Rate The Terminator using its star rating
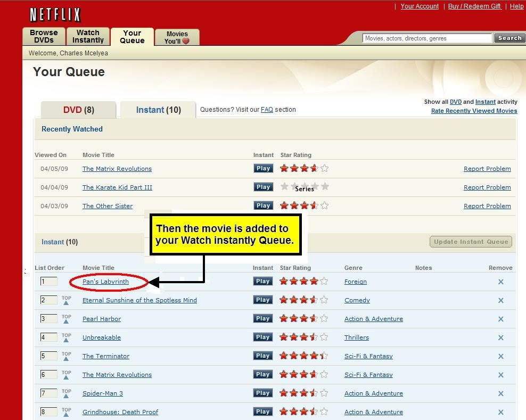The width and height of the screenshot is (526, 420). tap(303, 356)
